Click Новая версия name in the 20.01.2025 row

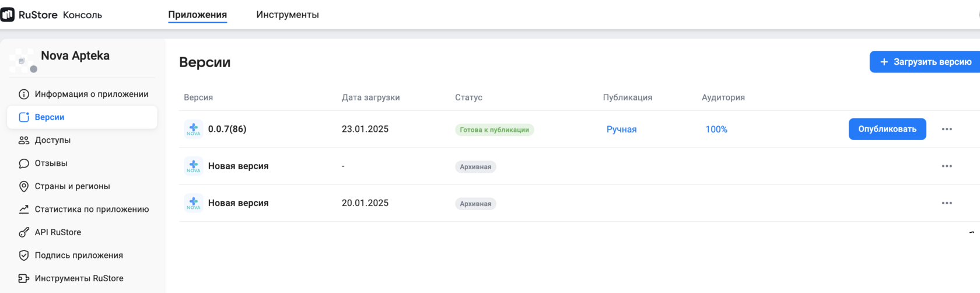[x=238, y=203]
